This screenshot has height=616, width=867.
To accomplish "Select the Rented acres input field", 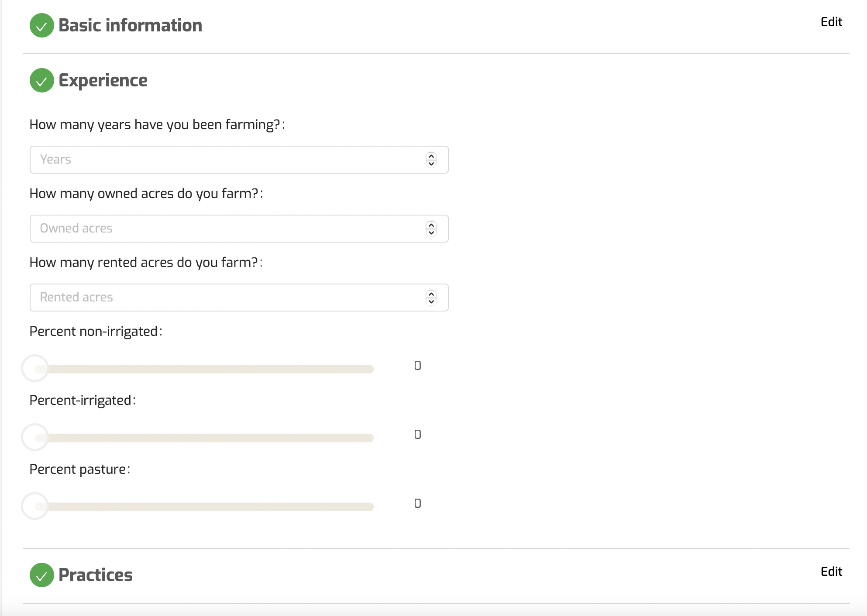I will coord(227,298).
